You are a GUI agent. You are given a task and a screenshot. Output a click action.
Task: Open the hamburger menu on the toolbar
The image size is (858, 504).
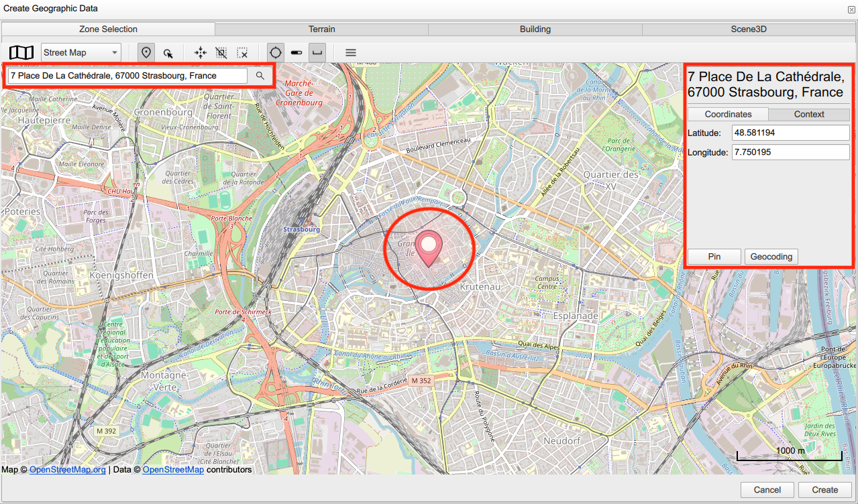point(350,52)
